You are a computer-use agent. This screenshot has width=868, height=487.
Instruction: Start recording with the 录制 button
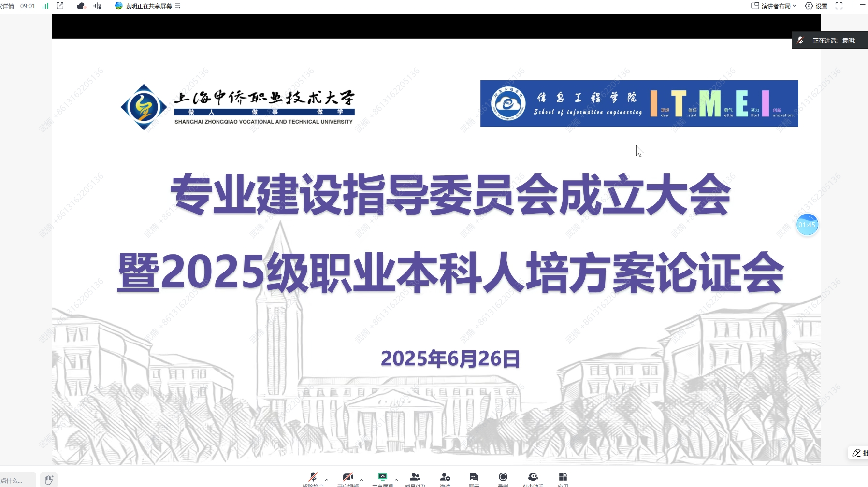[503, 478]
